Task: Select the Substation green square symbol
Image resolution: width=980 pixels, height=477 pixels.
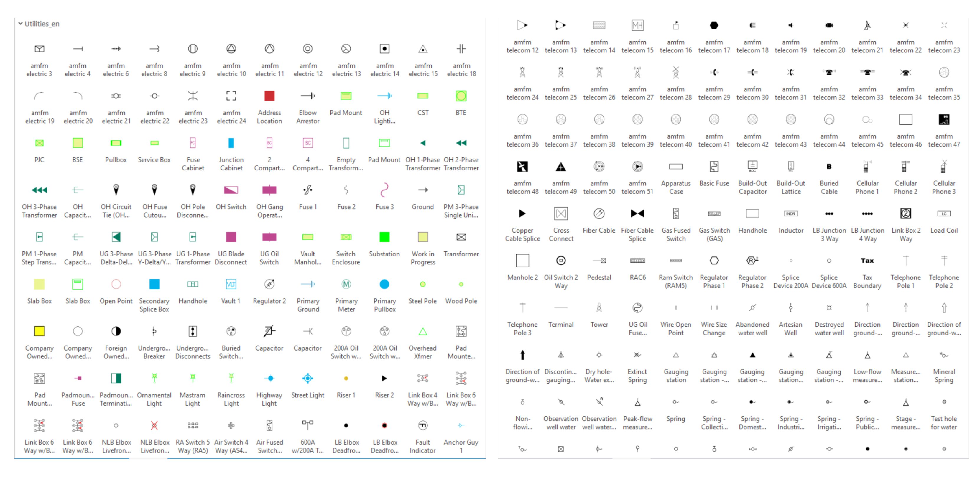Action: click(x=384, y=237)
